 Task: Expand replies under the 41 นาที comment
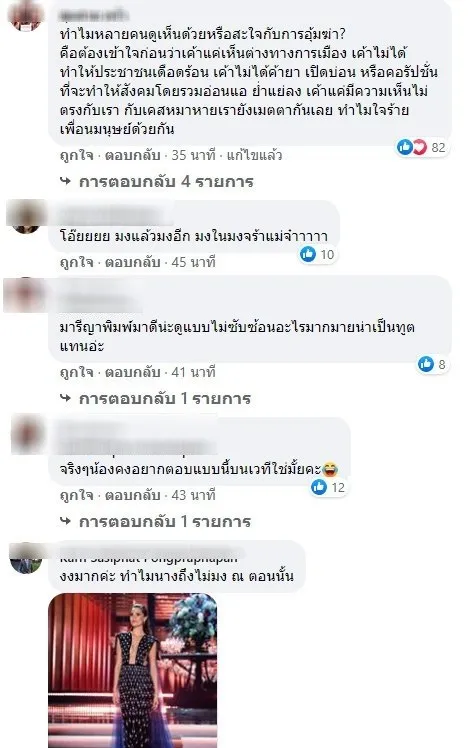[156, 398]
